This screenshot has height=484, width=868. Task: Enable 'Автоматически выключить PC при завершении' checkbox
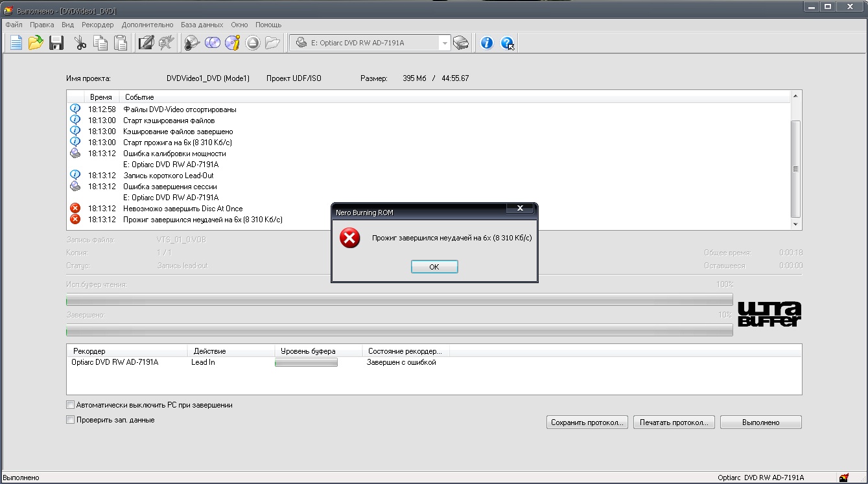(x=71, y=405)
